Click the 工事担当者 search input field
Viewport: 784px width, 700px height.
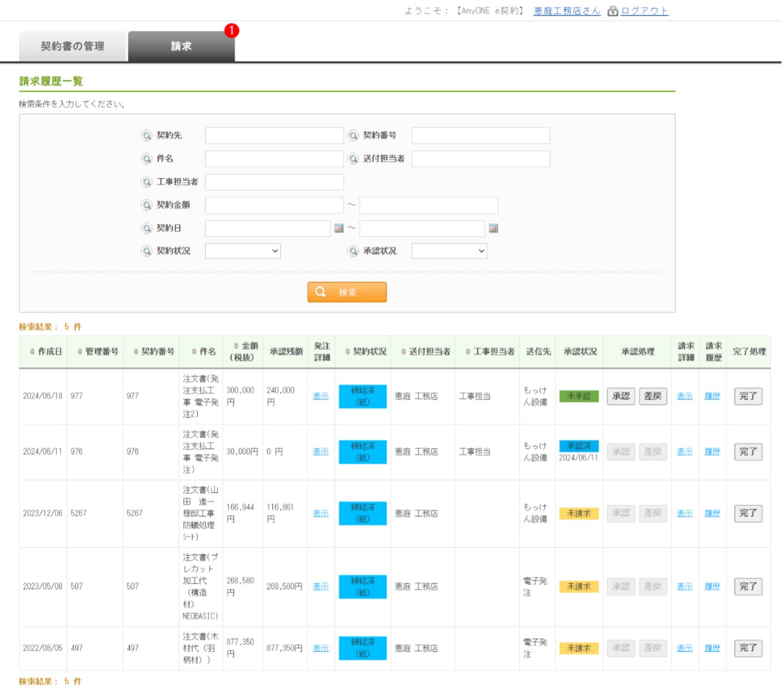coord(274,182)
